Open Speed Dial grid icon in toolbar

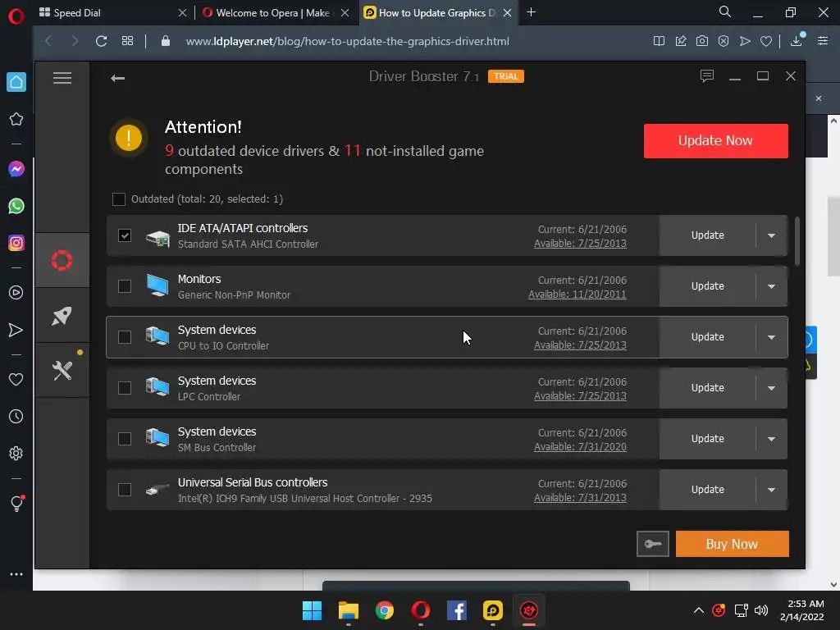[x=127, y=41]
